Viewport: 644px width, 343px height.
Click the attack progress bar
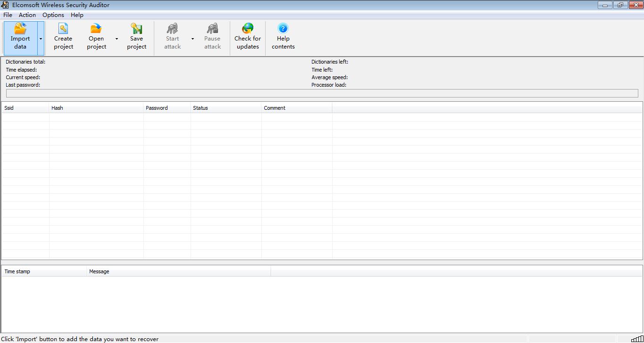pos(322,93)
